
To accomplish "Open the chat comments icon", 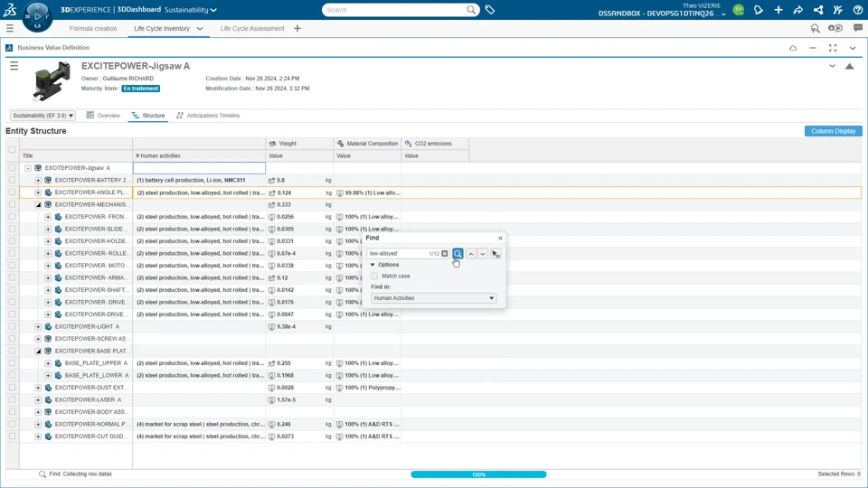I will pos(857,28).
